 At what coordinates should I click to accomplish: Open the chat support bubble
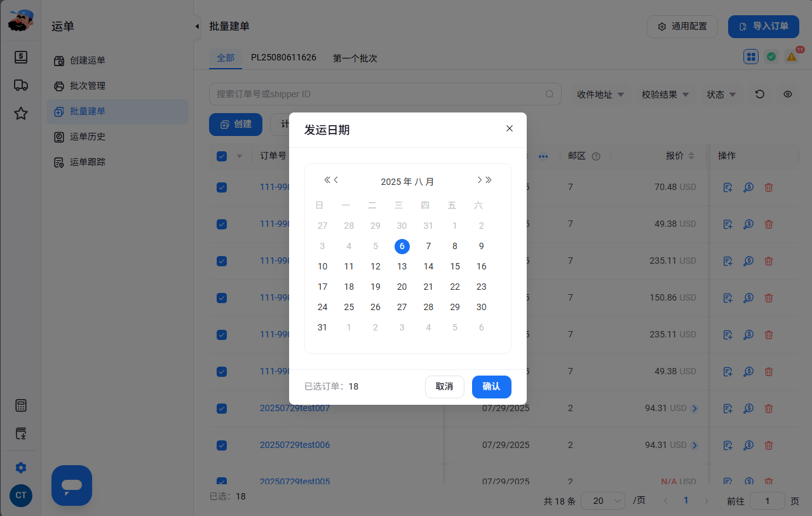point(72,485)
